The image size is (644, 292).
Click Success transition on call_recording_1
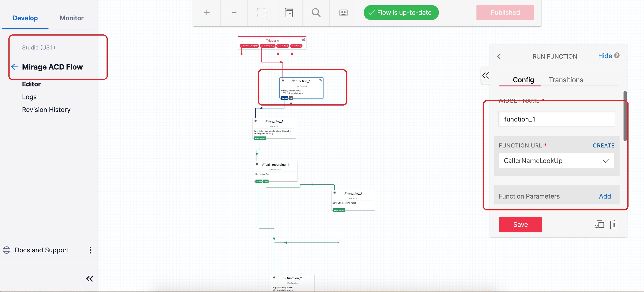point(259,181)
